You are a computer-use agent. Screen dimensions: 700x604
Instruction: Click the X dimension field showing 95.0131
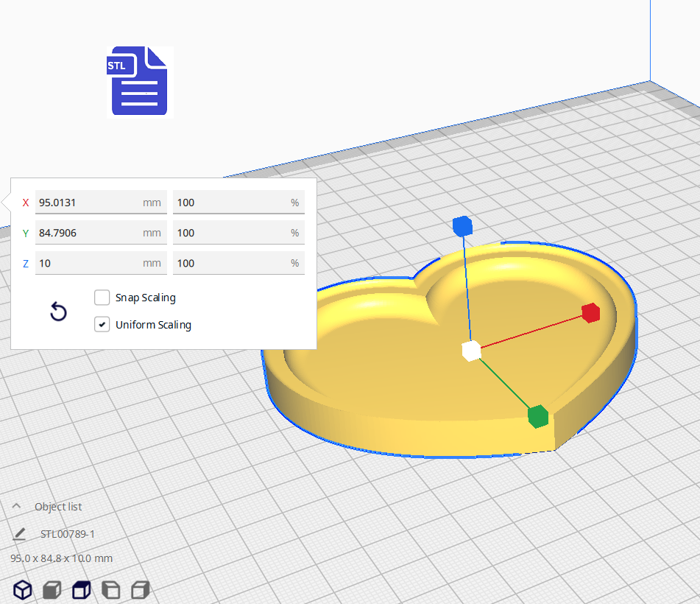coord(87,203)
